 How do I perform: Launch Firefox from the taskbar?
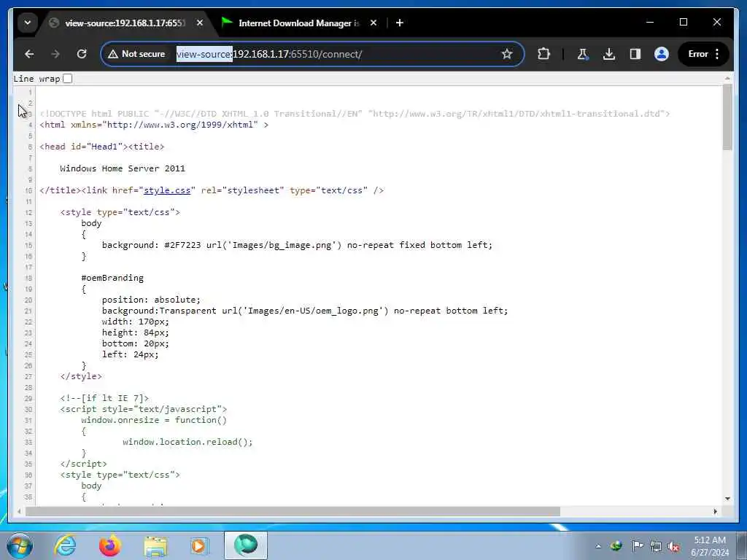click(109, 545)
